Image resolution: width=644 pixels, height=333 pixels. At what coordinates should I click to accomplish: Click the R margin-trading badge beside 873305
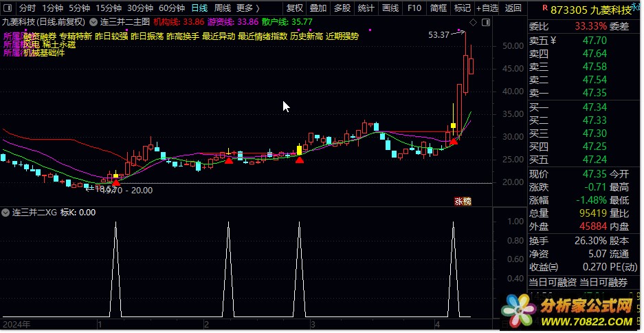(544, 8)
